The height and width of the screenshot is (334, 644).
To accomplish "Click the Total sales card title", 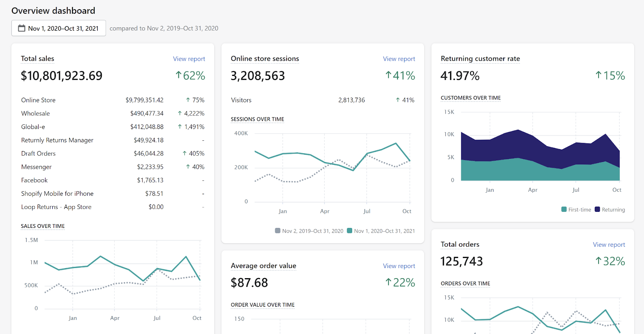I will tap(37, 59).
